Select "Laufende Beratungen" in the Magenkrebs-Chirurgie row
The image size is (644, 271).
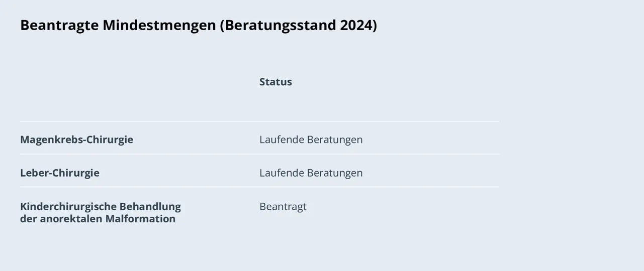pos(311,140)
